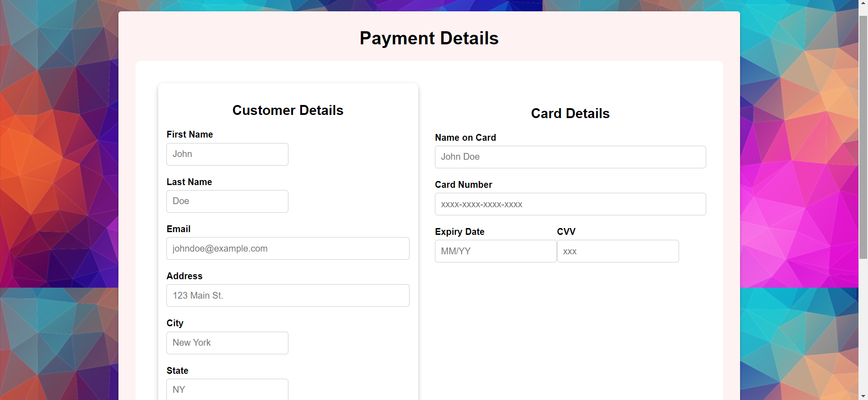The height and width of the screenshot is (400, 868).
Task: Click the Expiry Date label
Action: [x=459, y=232]
